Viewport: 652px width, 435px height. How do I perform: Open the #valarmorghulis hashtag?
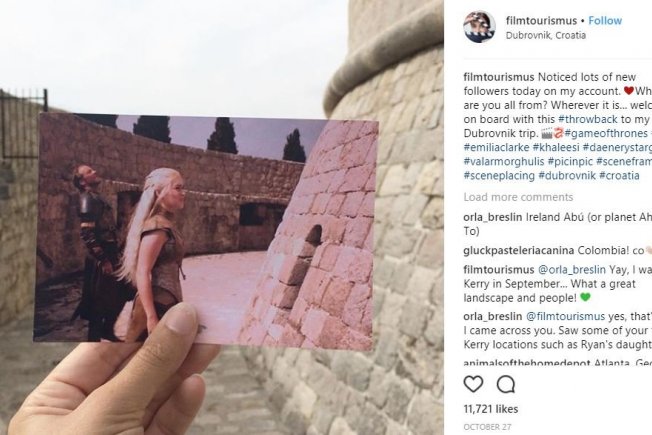click(x=504, y=161)
